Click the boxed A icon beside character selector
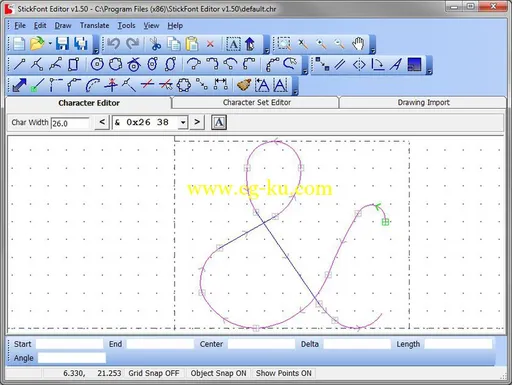This screenshot has width=512, height=385. tap(219, 122)
